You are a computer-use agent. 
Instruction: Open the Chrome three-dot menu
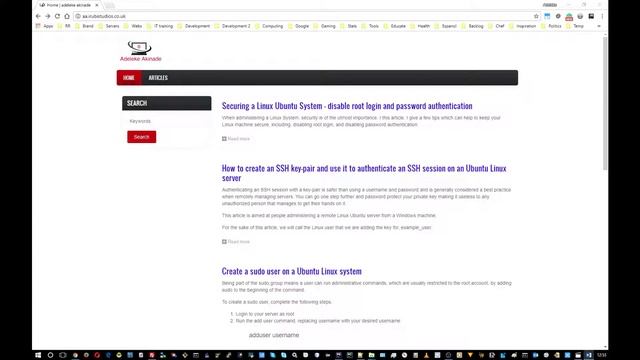coord(602,16)
